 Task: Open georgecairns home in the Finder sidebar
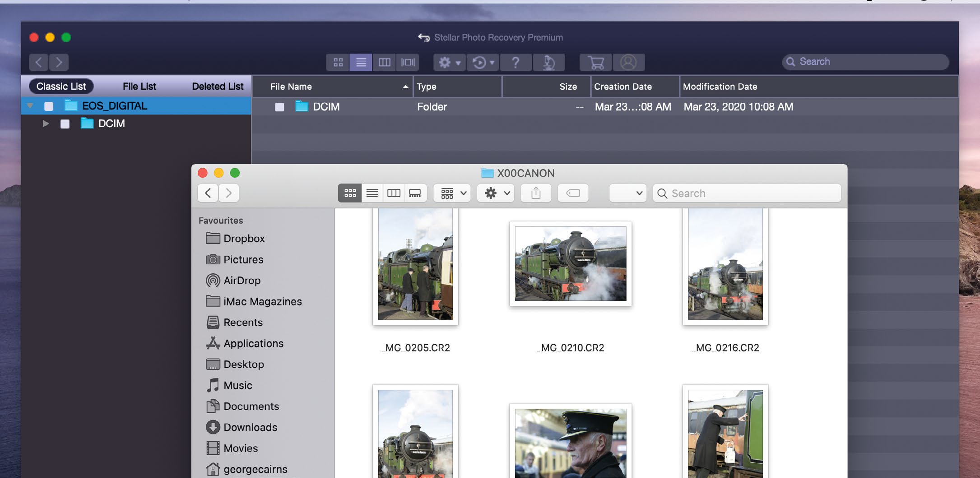246,469
